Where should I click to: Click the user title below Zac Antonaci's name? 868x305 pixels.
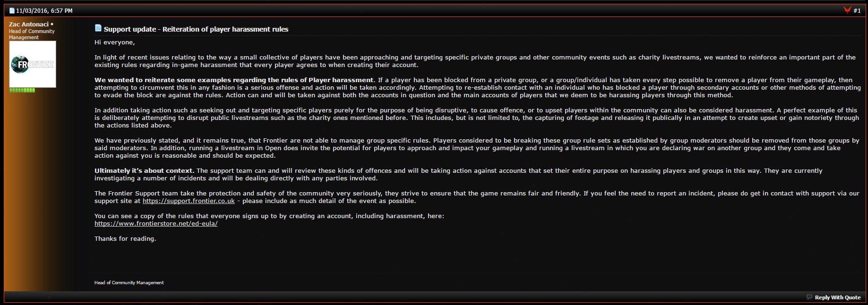point(32,34)
